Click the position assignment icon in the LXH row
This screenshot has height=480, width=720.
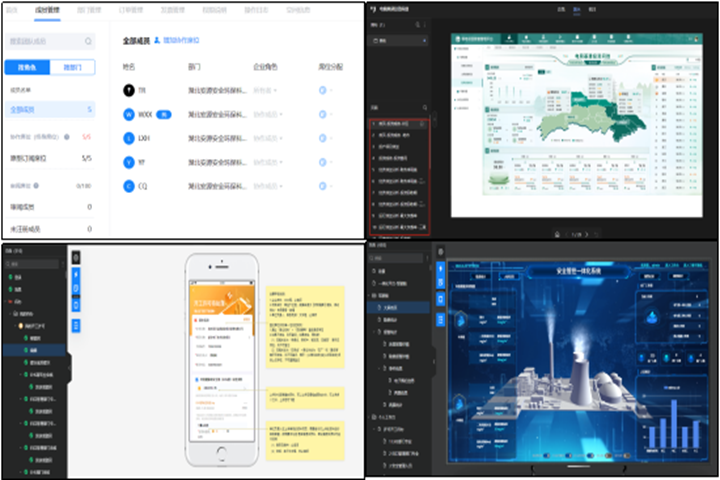[x=322, y=138]
